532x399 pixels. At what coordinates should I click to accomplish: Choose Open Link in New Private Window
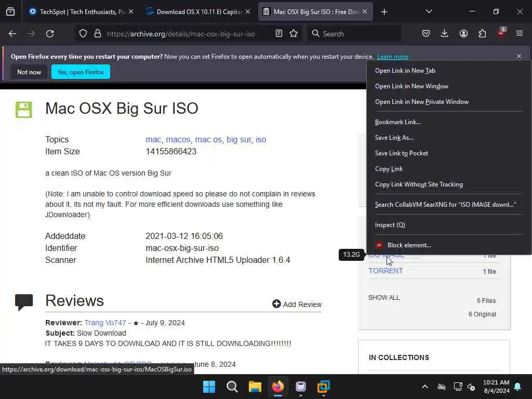422,102
